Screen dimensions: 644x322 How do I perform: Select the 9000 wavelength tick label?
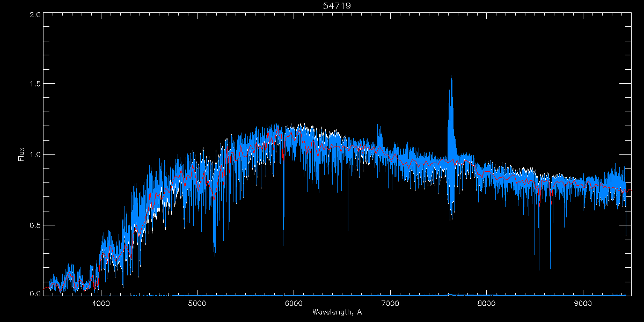[x=583, y=303]
